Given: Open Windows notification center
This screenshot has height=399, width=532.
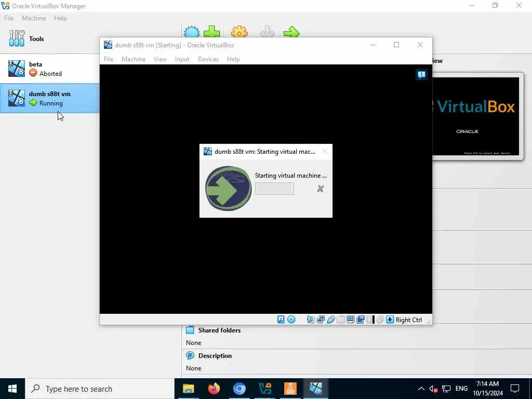Looking at the screenshot, I should point(515,389).
